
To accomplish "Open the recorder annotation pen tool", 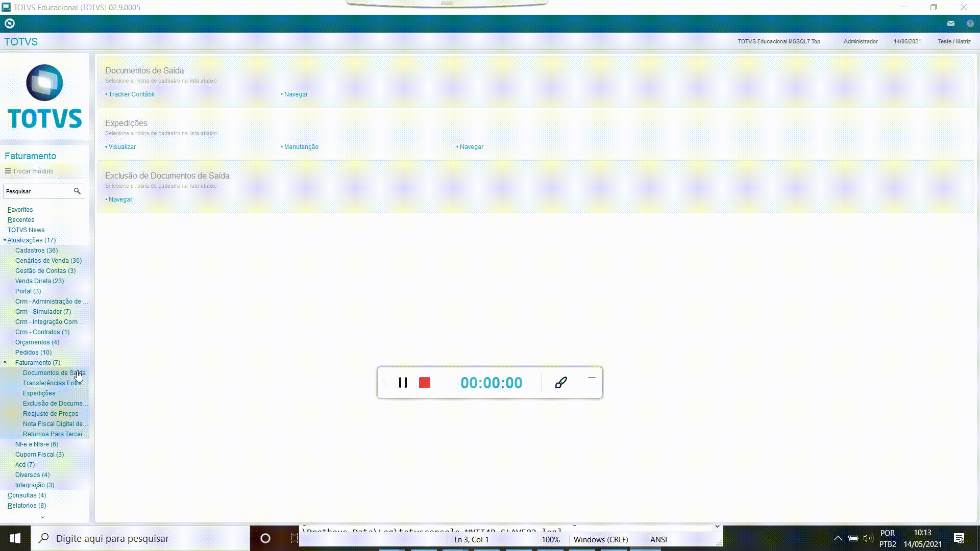I will pos(561,383).
